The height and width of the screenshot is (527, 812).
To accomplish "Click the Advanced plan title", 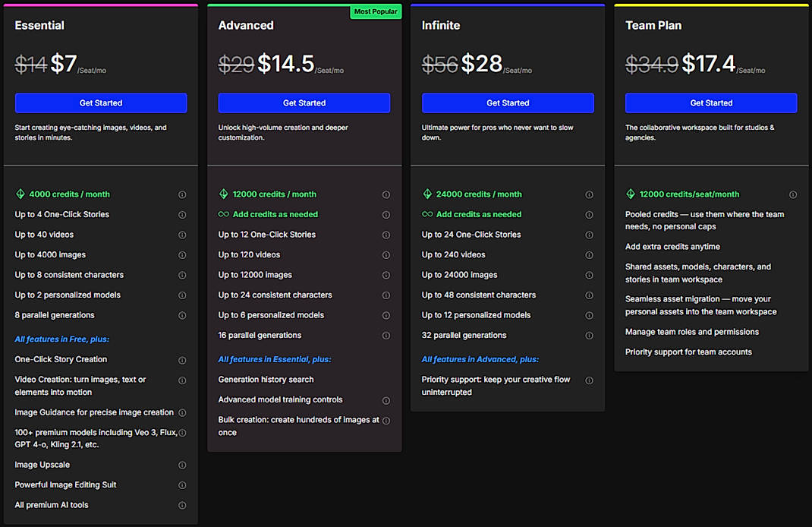I will pyautogui.click(x=246, y=25).
